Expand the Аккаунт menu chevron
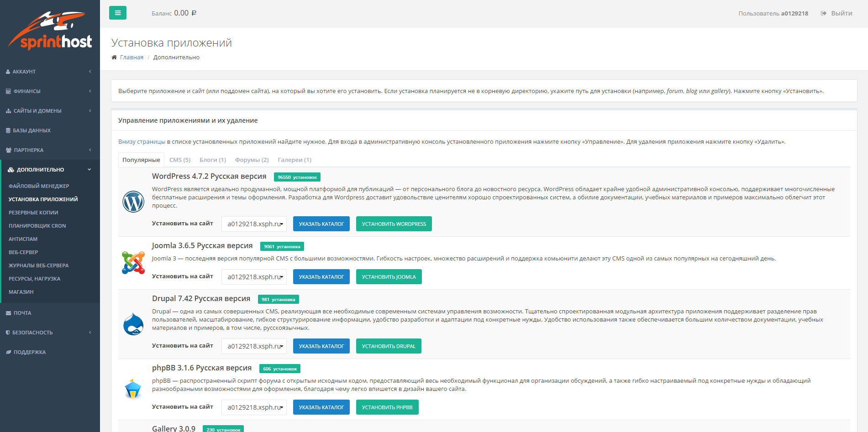The height and width of the screenshot is (432, 868). click(90, 72)
